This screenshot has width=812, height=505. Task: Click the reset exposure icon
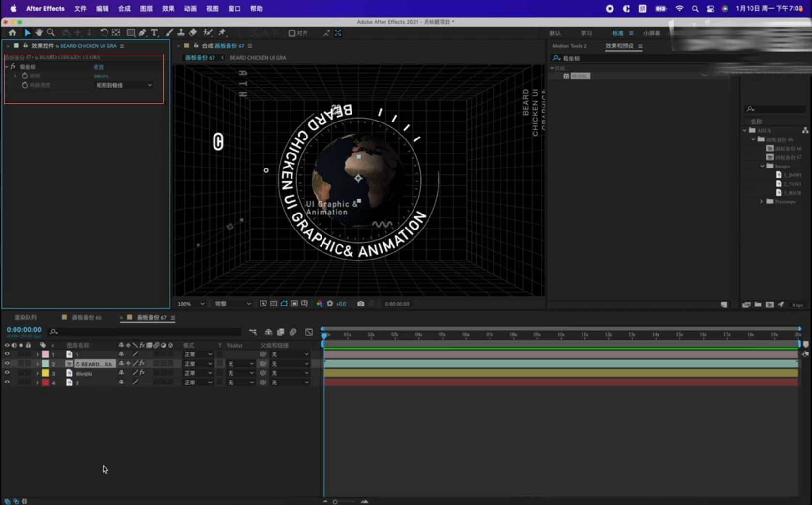tap(330, 304)
